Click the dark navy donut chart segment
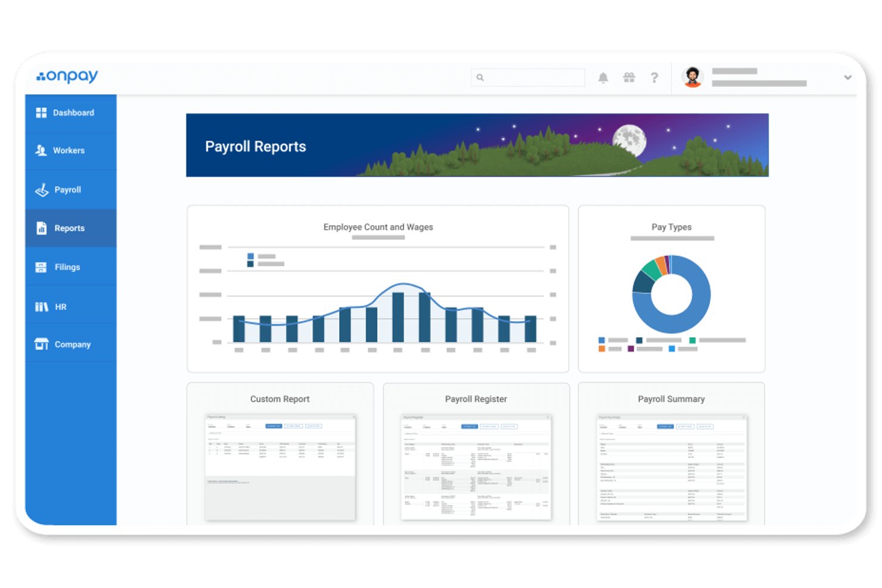 pos(642,282)
